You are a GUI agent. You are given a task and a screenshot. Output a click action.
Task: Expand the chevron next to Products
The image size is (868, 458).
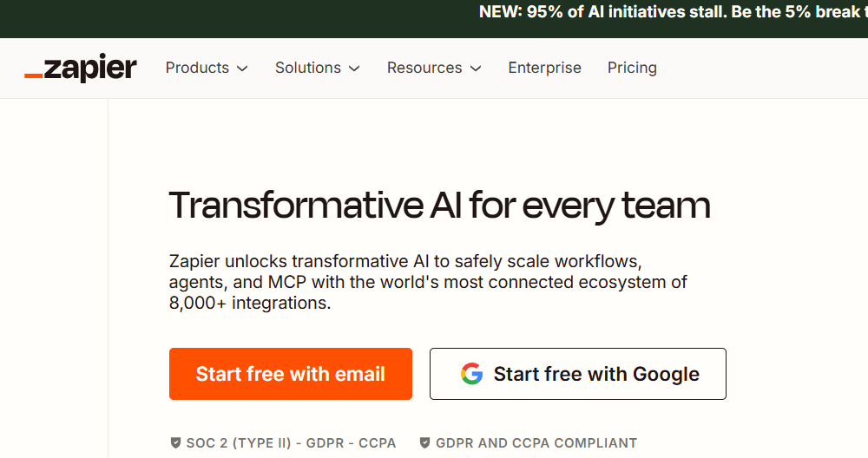tap(242, 69)
